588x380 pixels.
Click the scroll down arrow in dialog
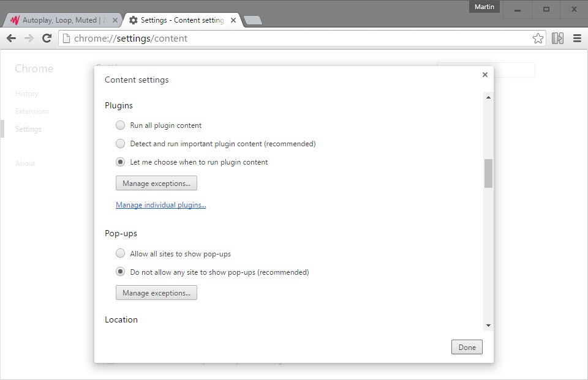pyautogui.click(x=488, y=326)
